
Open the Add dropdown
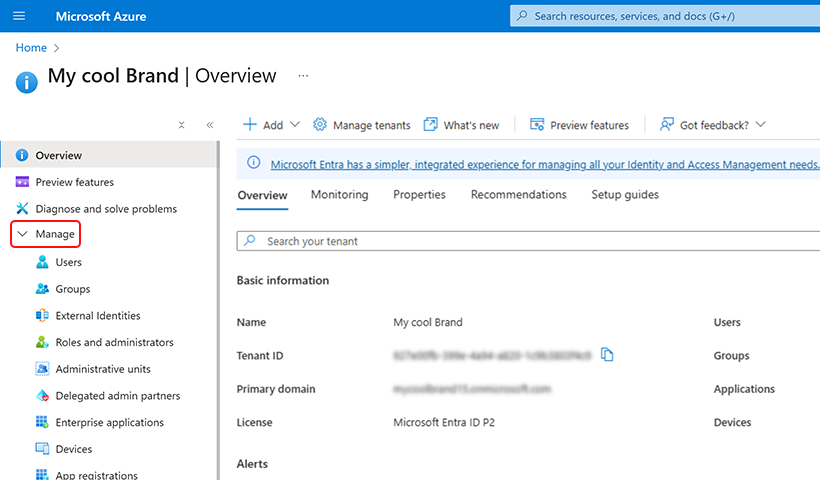[x=271, y=125]
